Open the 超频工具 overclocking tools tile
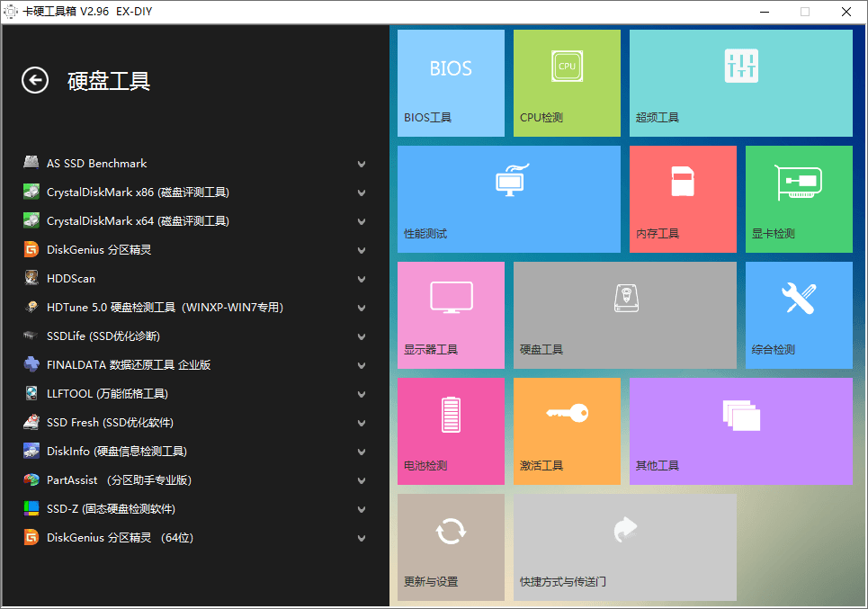868x609 pixels. (739, 83)
